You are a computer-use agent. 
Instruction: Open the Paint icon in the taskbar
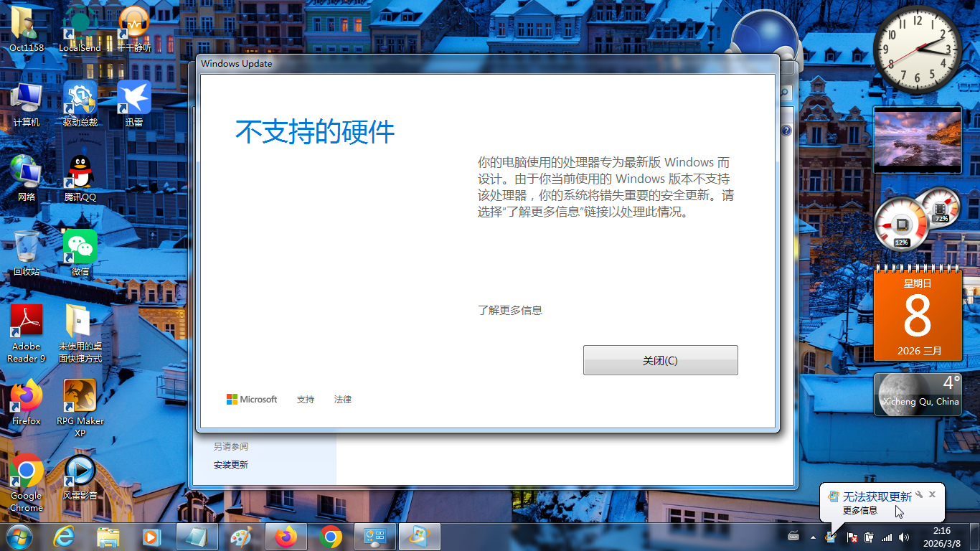click(x=241, y=537)
